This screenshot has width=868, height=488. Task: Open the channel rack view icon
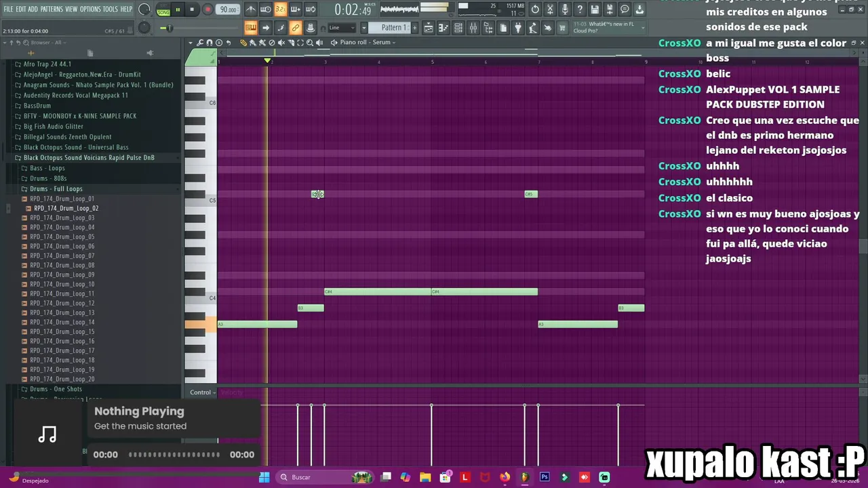coord(458,28)
